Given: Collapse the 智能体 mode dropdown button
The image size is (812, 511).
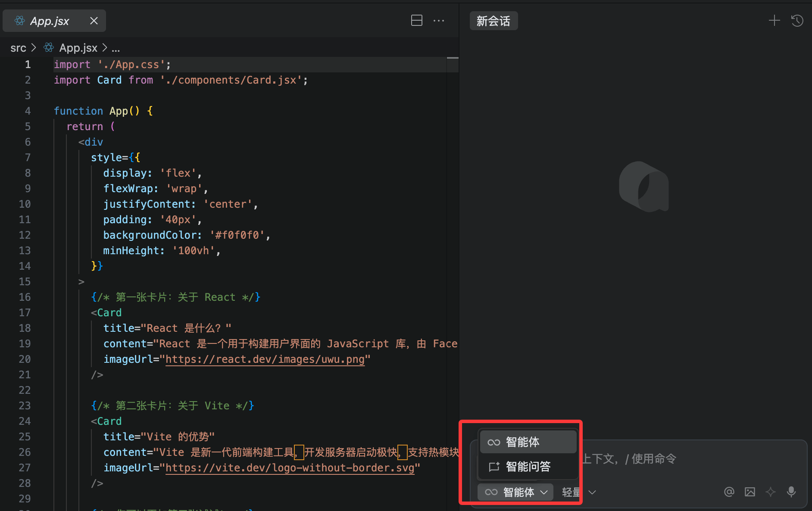Looking at the screenshot, I should coord(515,492).
